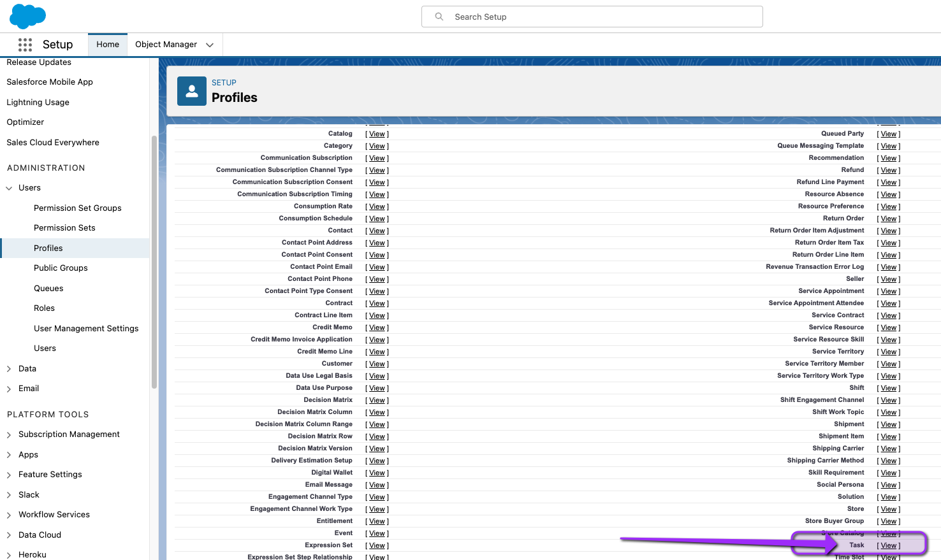Click View link for Store
This screenshot has width=941, height=560.
click(x=889, y=509)
